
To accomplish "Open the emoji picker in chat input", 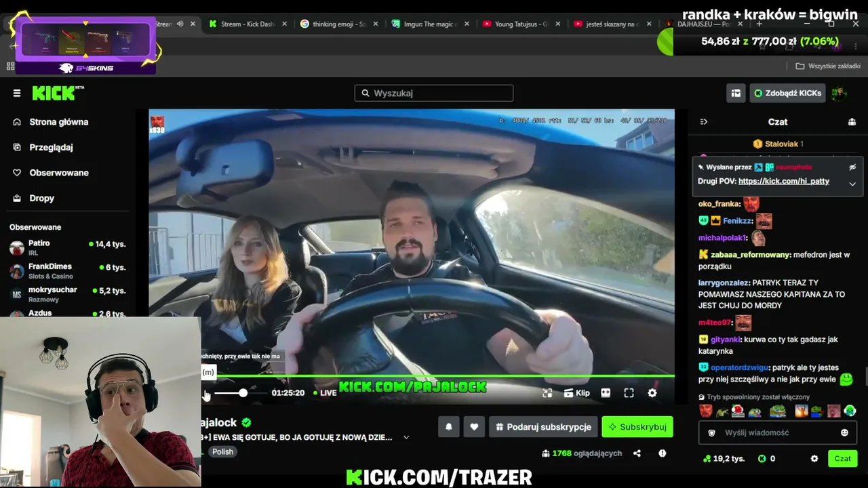I will (x=844, y=432).
